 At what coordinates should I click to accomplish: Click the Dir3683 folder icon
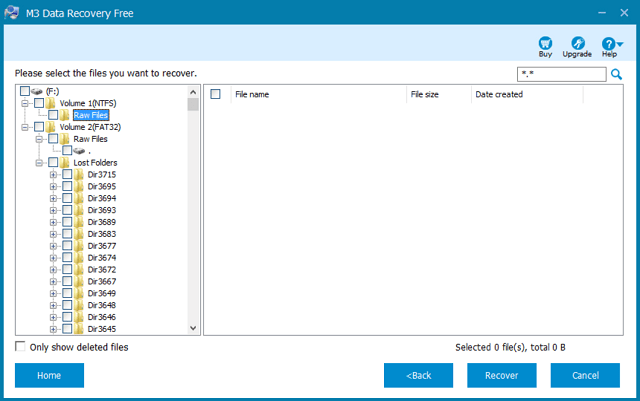coord(79,234)
